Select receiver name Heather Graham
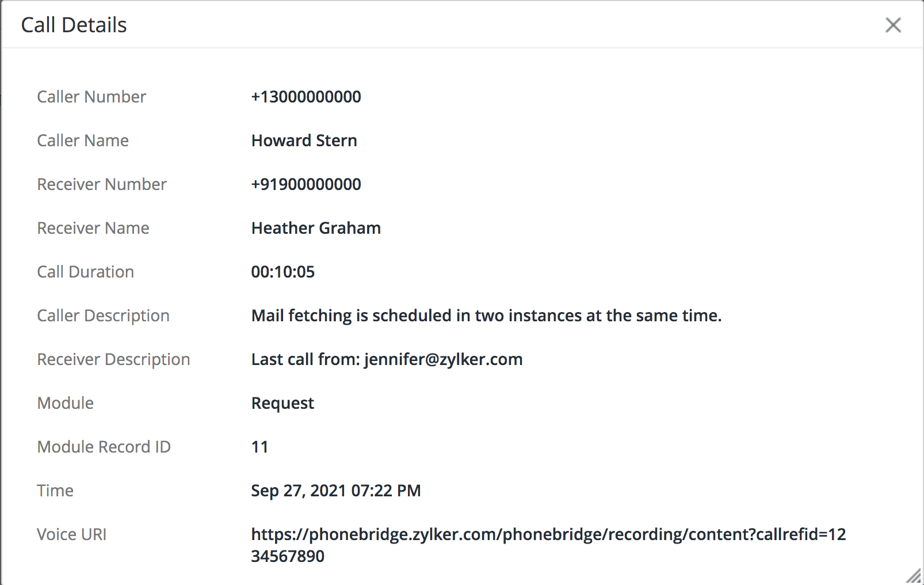 (316, 228)
